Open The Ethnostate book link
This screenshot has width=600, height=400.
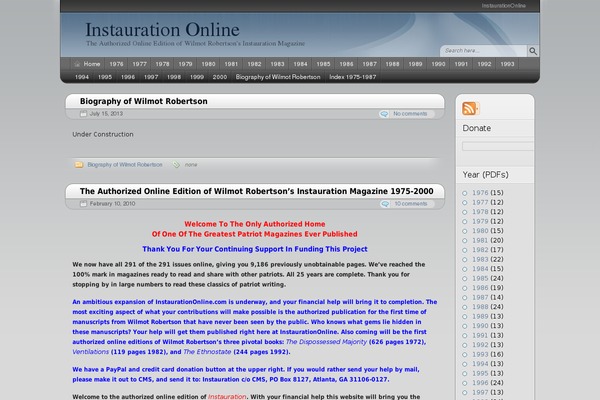point(207,352)
